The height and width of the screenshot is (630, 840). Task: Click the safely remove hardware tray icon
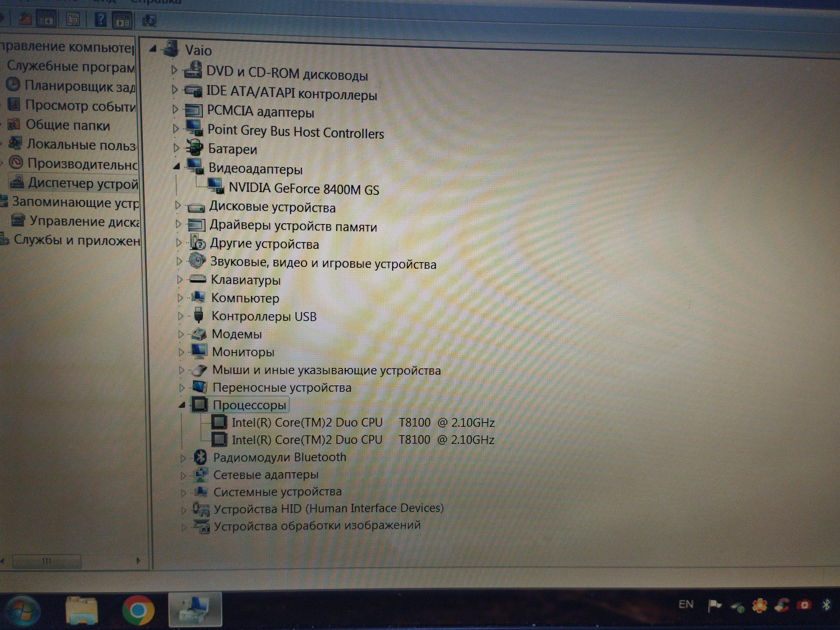(737, 606)
